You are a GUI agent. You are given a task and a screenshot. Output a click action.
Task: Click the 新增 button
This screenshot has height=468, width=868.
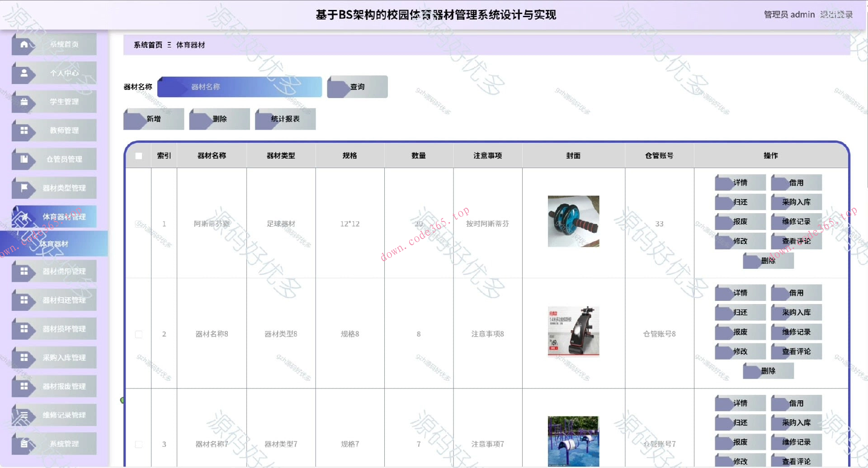tap(154, 119)
